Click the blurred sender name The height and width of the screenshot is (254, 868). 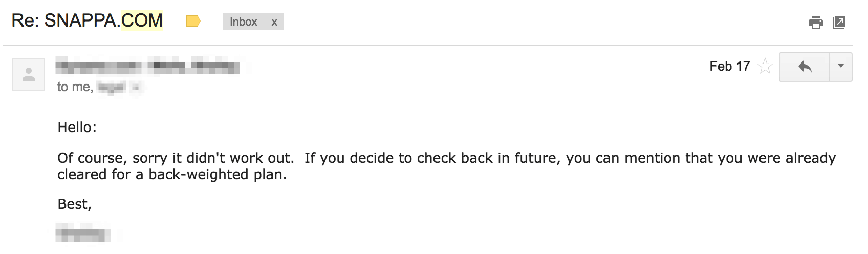click(148, 67)
